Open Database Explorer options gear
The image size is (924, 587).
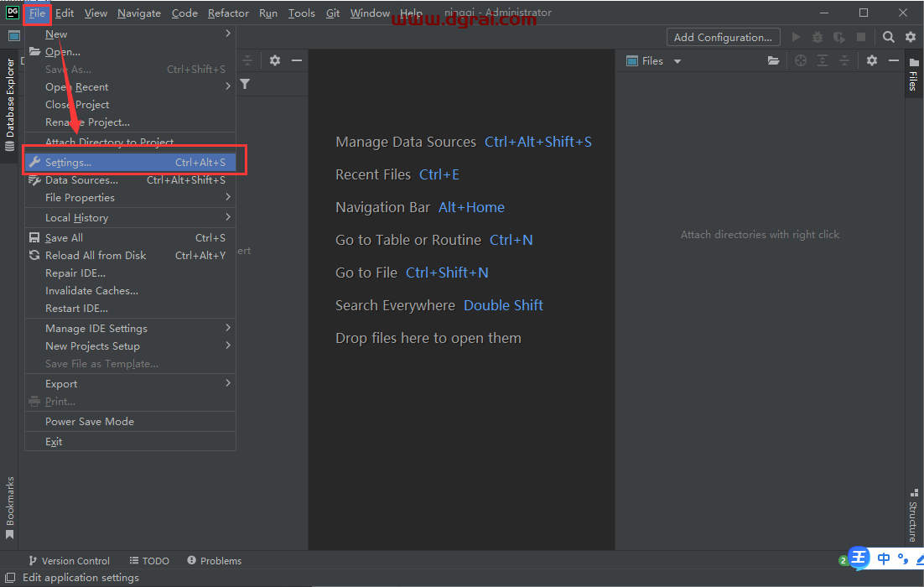click(275, 60)
